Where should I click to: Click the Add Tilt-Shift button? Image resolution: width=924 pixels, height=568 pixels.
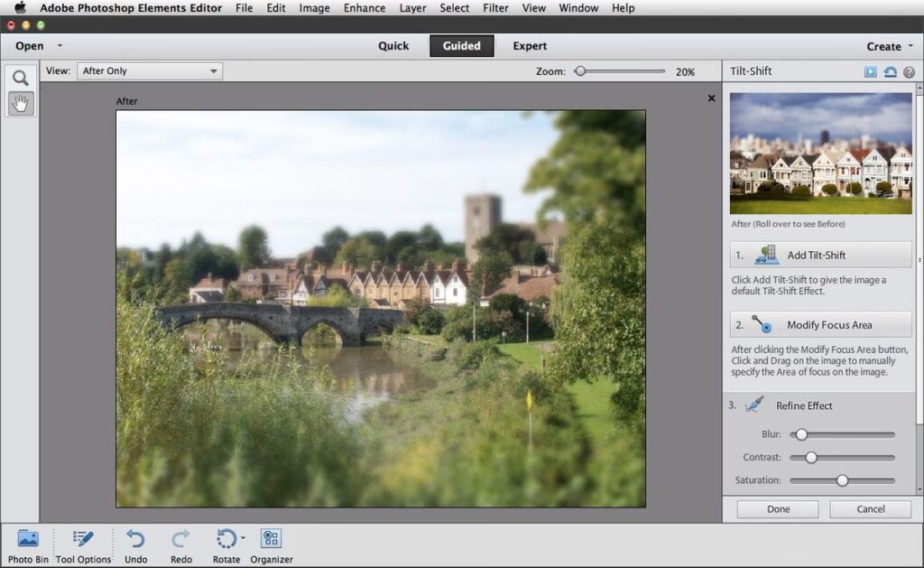820,255
